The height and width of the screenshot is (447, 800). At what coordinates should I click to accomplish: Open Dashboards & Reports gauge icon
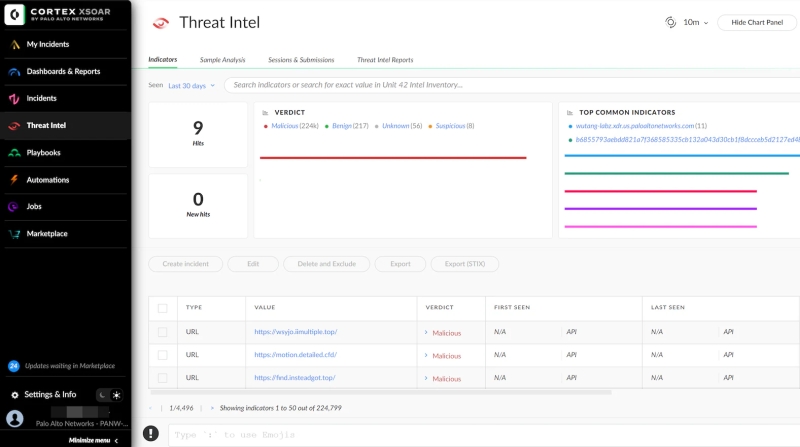coord(14,71)
